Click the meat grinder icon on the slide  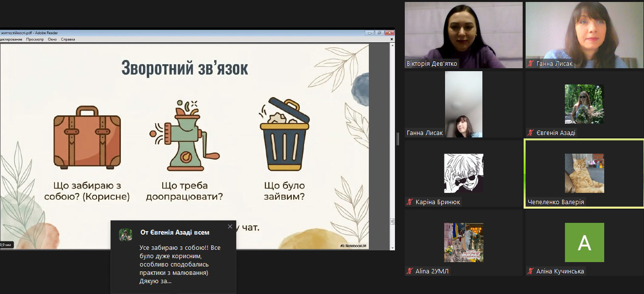[183, 135]
